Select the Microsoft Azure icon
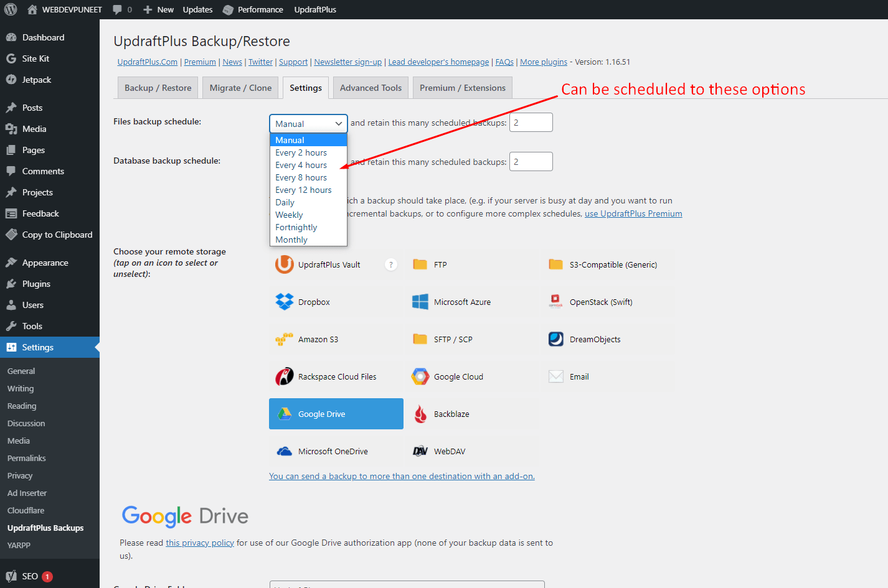Viewport: 888px width, 588px height. [x=420, y=302]
